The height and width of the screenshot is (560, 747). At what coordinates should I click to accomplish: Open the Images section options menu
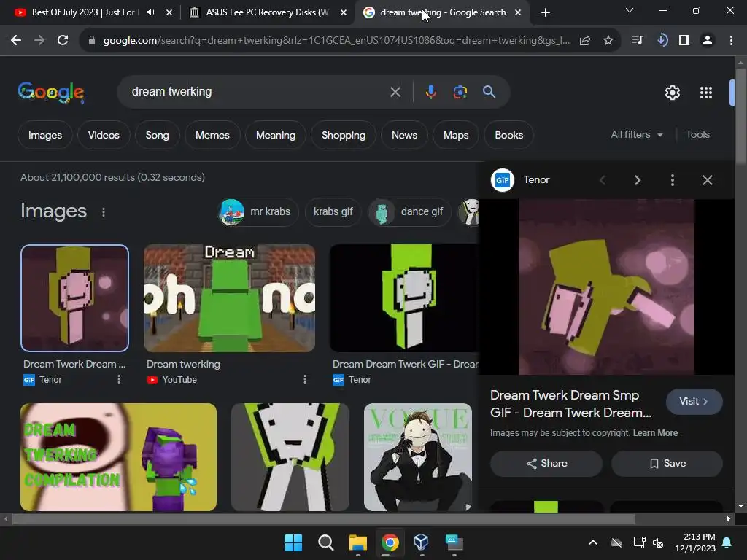click(x=104, y=212)
